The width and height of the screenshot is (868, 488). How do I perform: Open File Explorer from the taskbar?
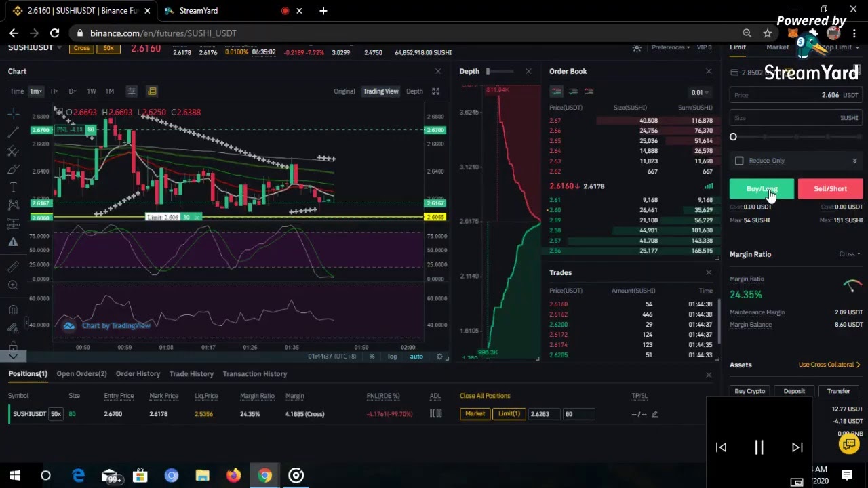coord(202,475)
